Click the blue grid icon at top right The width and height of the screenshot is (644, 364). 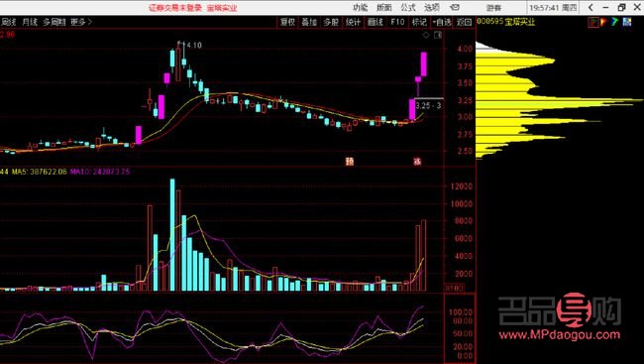[627, 22]
